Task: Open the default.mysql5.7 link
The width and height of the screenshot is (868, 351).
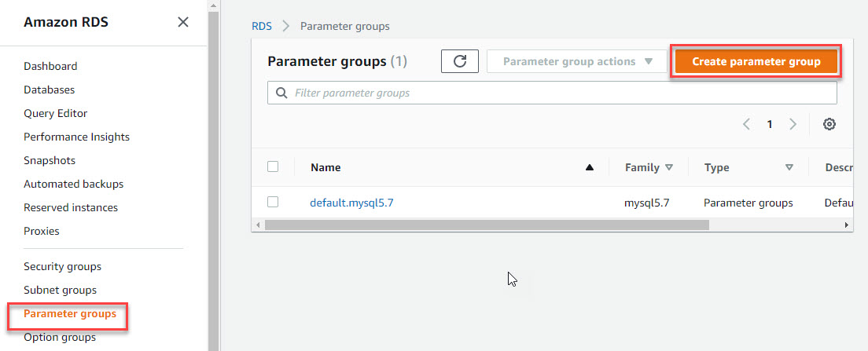Action: pyautogui.click(x=351, y=203)
